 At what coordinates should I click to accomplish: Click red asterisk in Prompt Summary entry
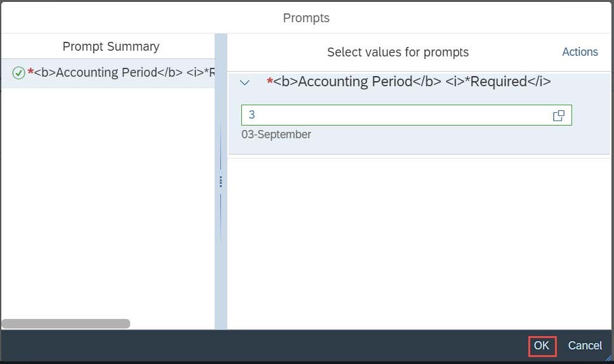point(30,72)
